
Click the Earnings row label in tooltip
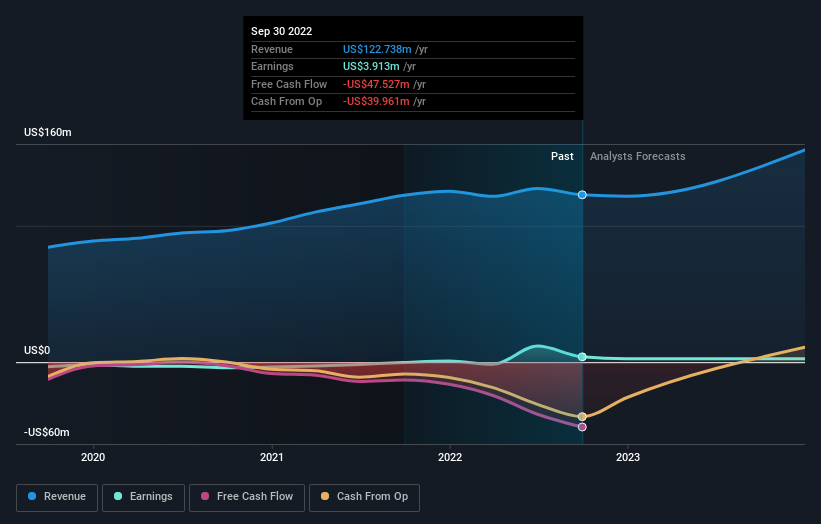272,66
